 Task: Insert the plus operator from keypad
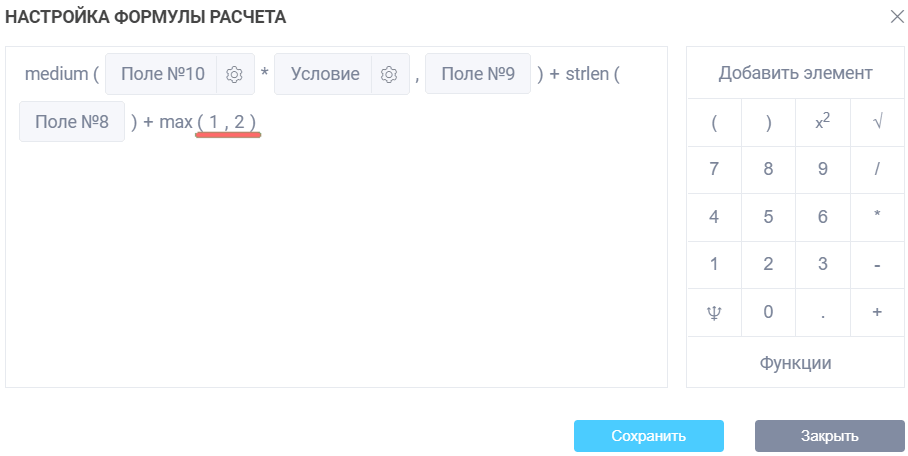[x=877, y=312]
